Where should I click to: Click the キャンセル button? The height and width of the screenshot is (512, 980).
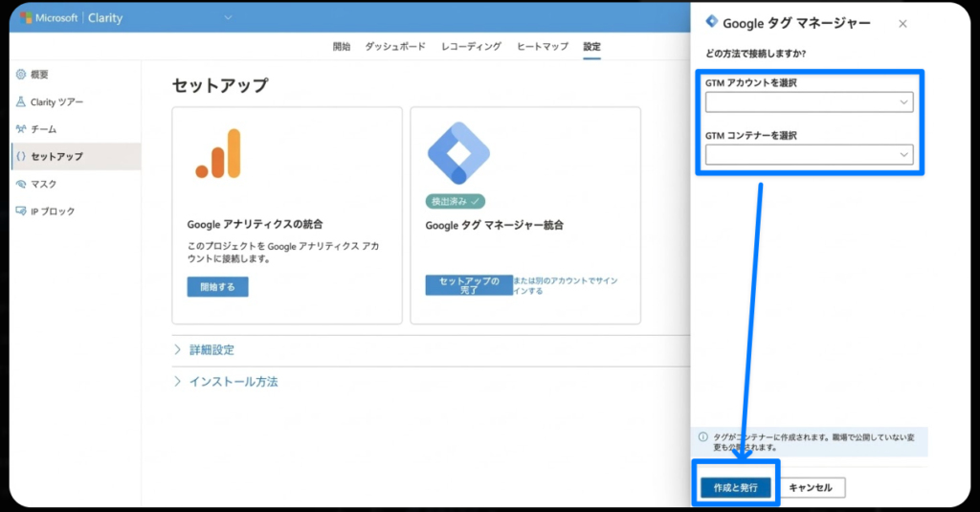click(x=811, y=488)
